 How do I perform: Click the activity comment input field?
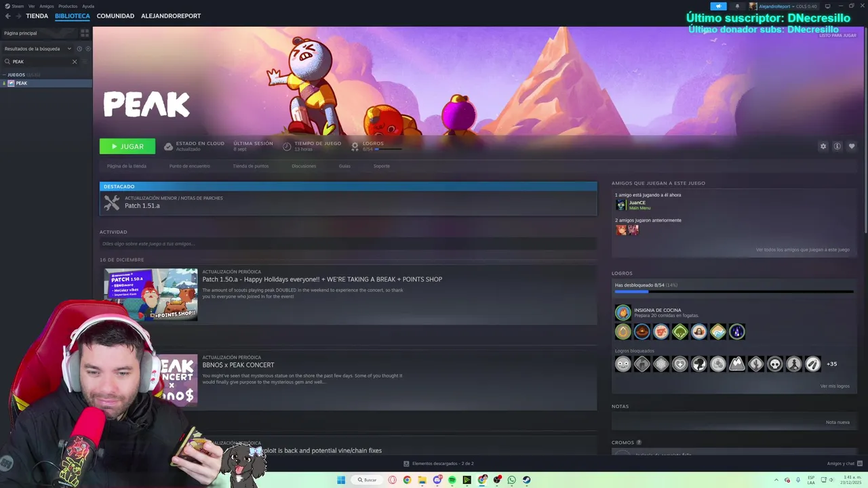(348, 243)
